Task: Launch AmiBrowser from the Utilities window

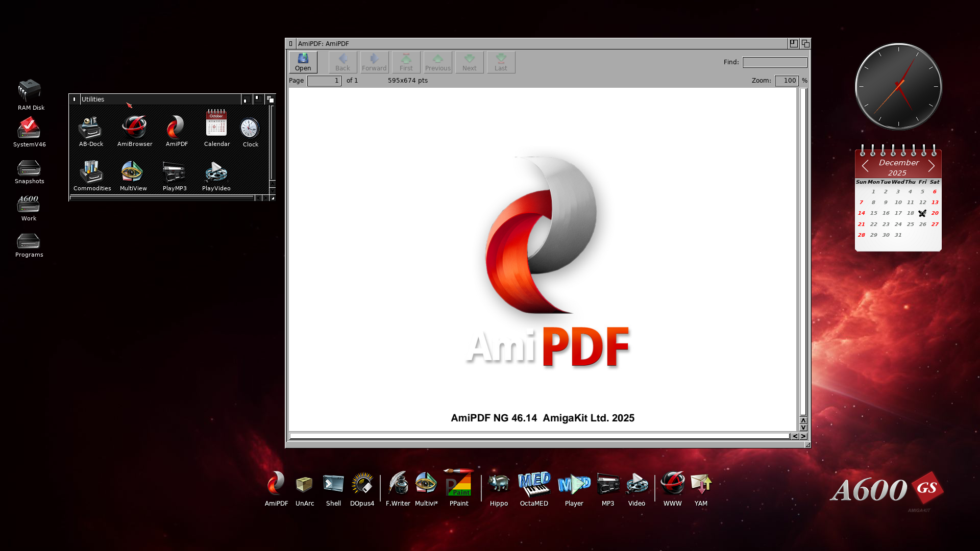Action: (x=134, y=128)
